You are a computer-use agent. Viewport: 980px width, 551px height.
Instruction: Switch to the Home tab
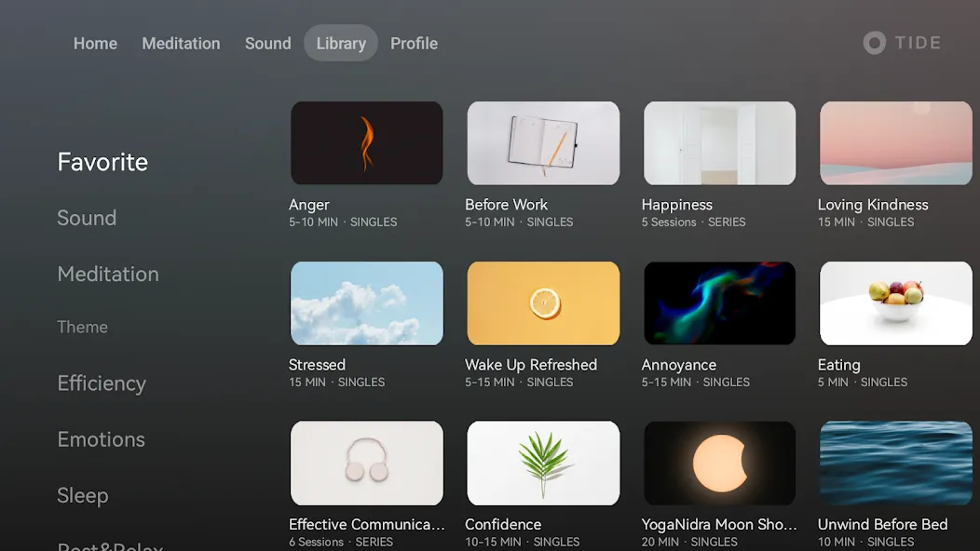(x=95, y=43)
